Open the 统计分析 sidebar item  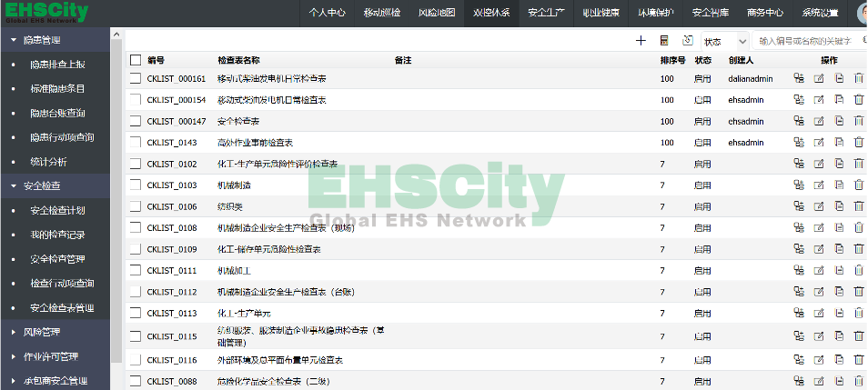(49, 162)
